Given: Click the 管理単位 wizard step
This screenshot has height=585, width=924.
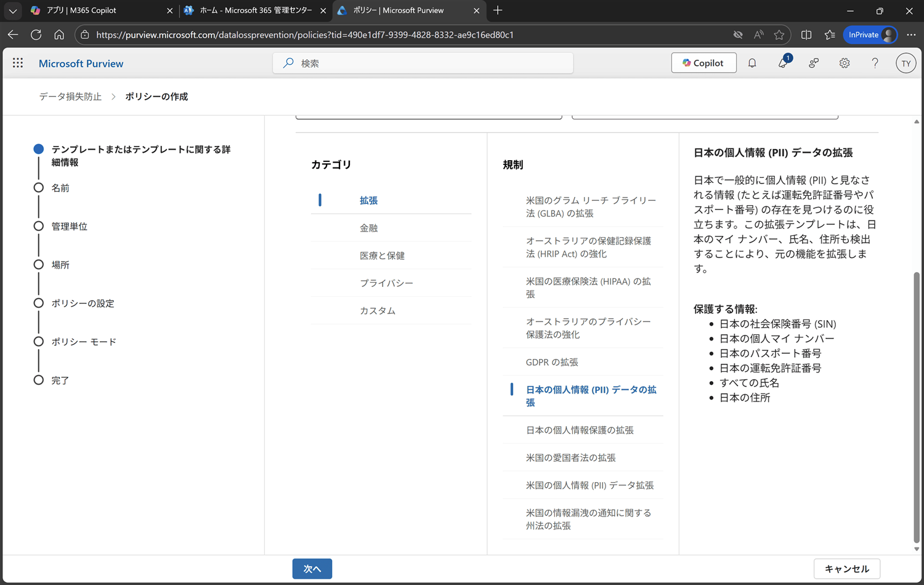Looking at the screenshot, I should (69, 227).
